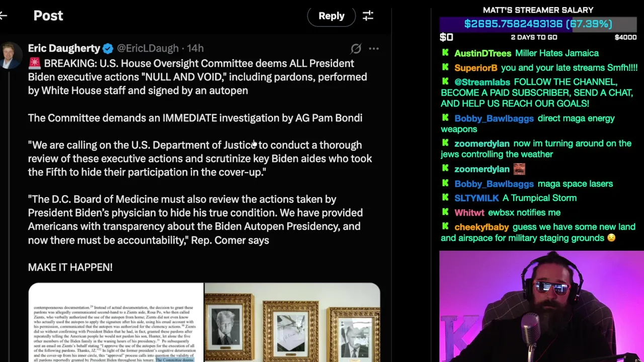This screenshot has height=362, width=644.
Task: Click Kick badge beside Whitwt
Action: (445, 212)
